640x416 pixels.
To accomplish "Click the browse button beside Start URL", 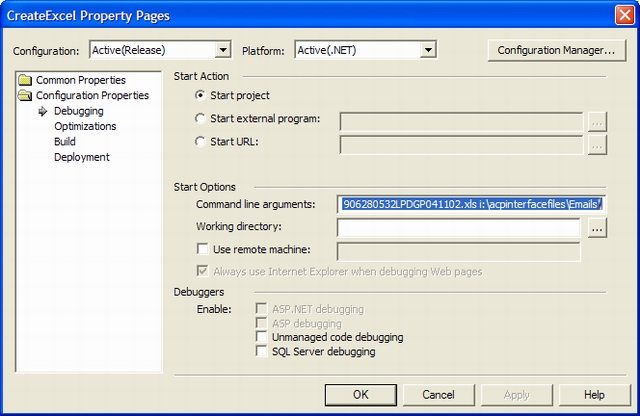I will tap(598, 145).
